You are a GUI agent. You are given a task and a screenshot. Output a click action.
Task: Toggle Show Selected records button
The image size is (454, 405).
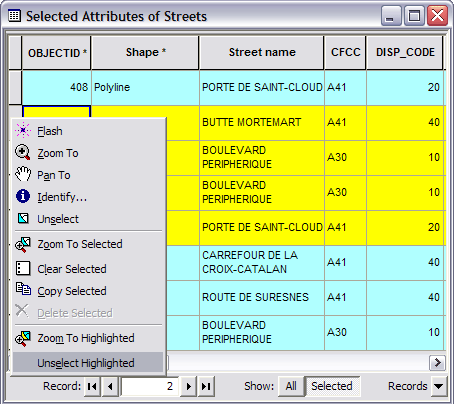pyautogui.click(x=332, y=386)
